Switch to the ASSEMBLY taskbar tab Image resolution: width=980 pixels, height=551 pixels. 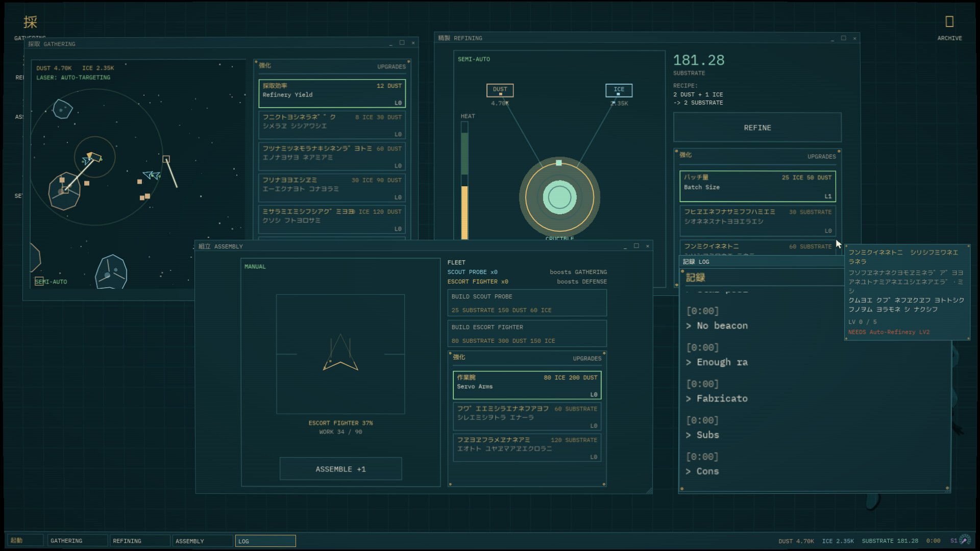tap(203, 541)
